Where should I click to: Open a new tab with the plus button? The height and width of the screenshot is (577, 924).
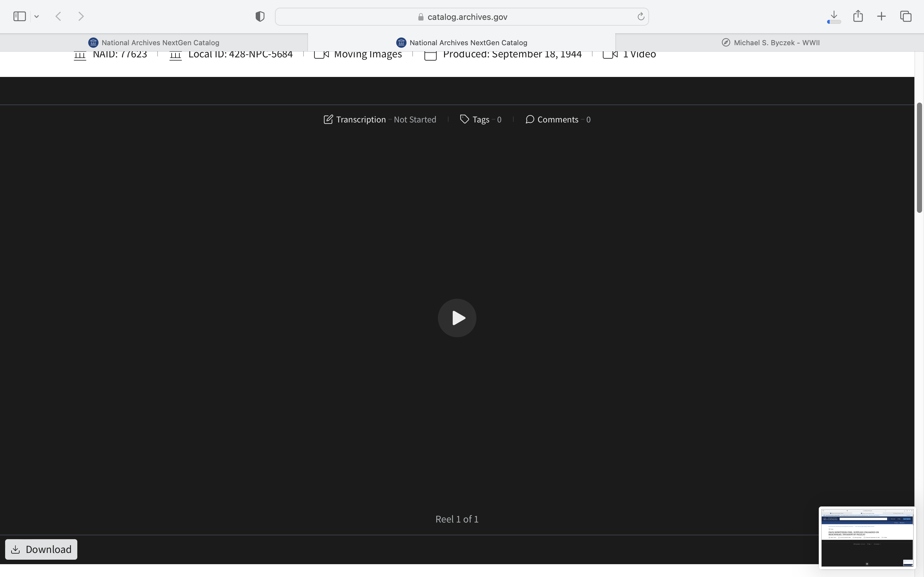881,16
